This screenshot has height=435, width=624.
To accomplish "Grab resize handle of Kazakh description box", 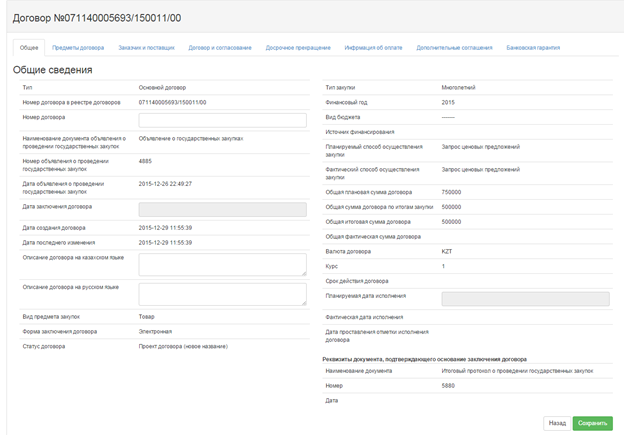I will (x=304, y=273).
